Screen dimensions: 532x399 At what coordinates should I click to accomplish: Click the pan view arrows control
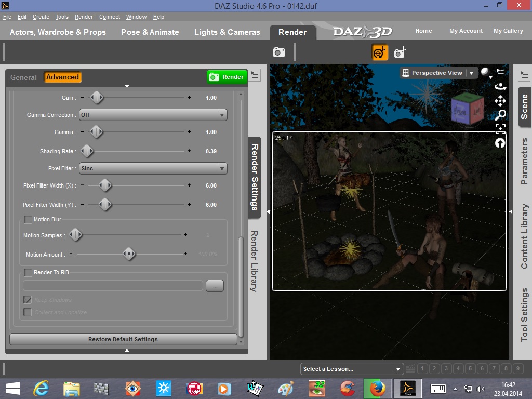500,101
